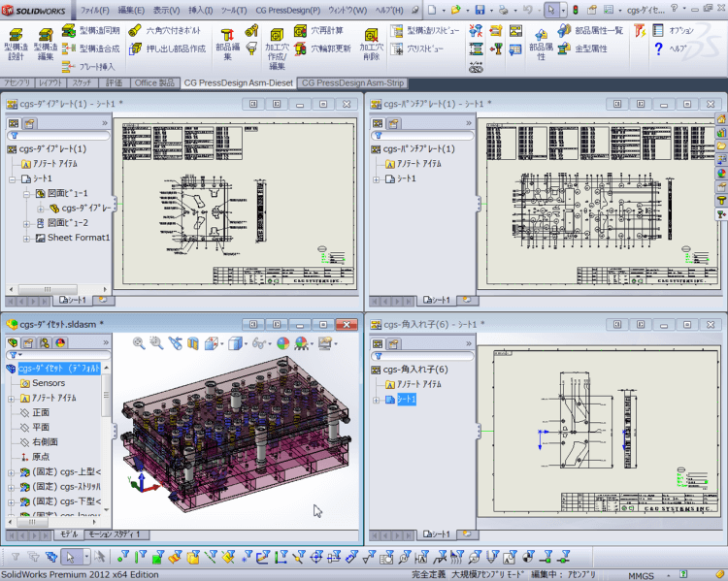Open 穴リストビュー

(417, 48)
